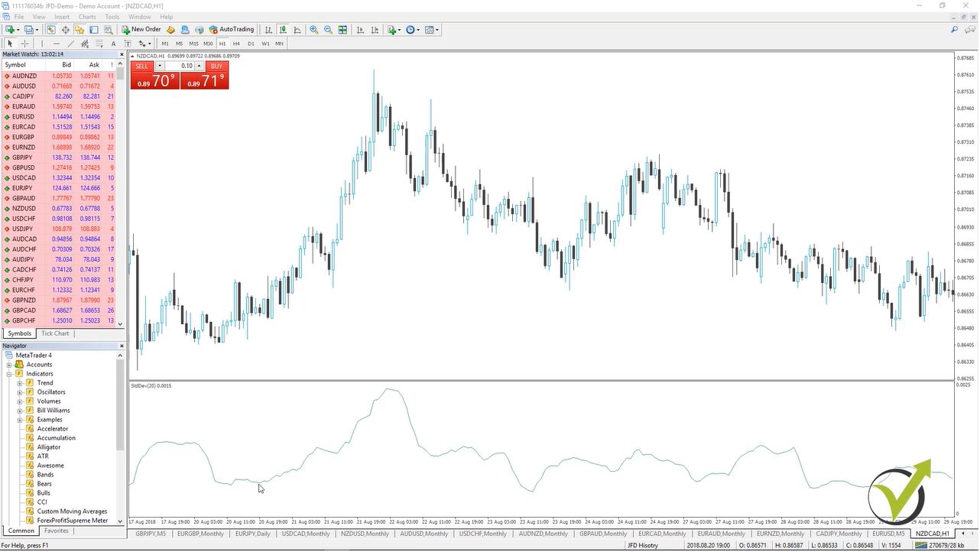The height and width of the screenshot is (552, 980).
Task: Toggle the AutoTrading button
Action: pyautogui.click(x=232, y=30)
